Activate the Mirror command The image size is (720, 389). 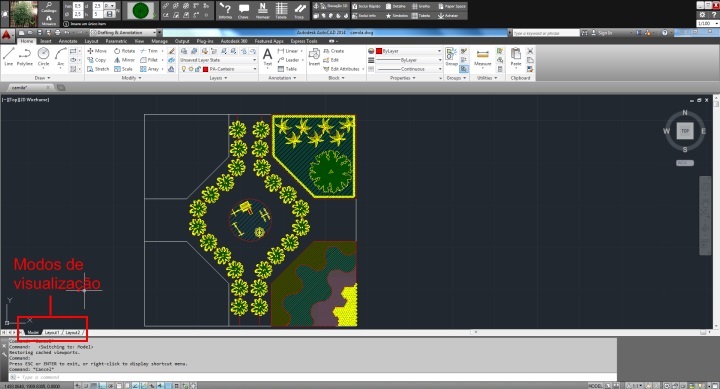tap(124, 60)
